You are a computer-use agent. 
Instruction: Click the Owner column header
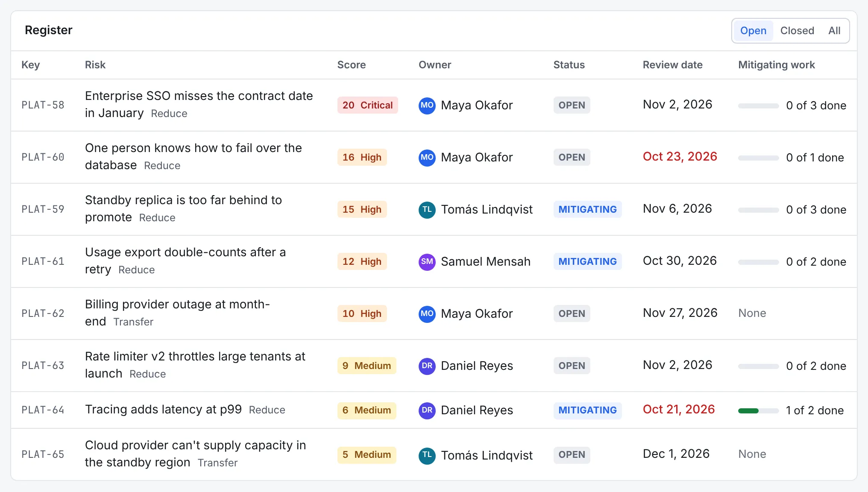(x=435, y=65)
